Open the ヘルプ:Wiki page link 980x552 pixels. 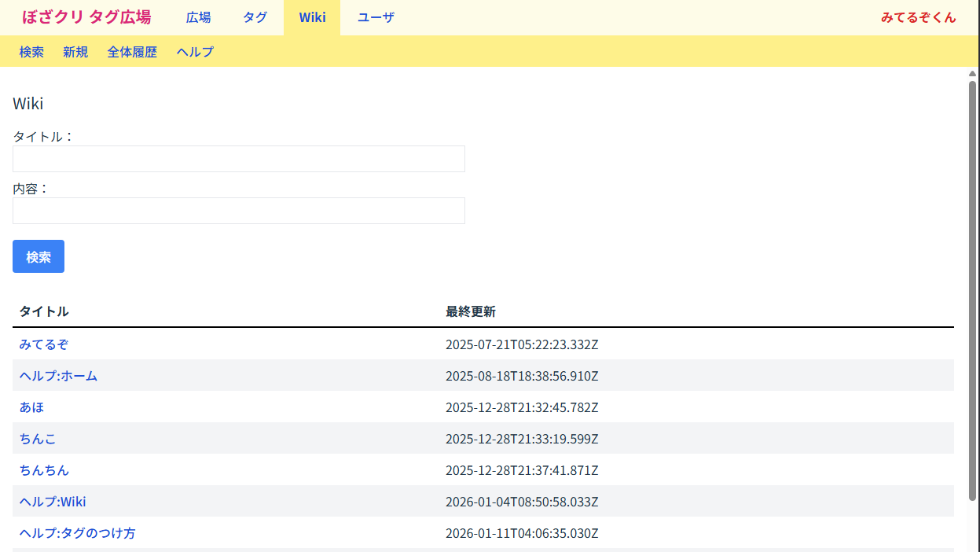point(53,502)
